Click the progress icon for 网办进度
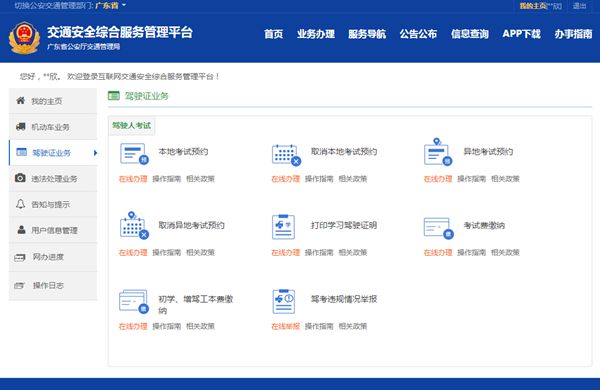 20,258
